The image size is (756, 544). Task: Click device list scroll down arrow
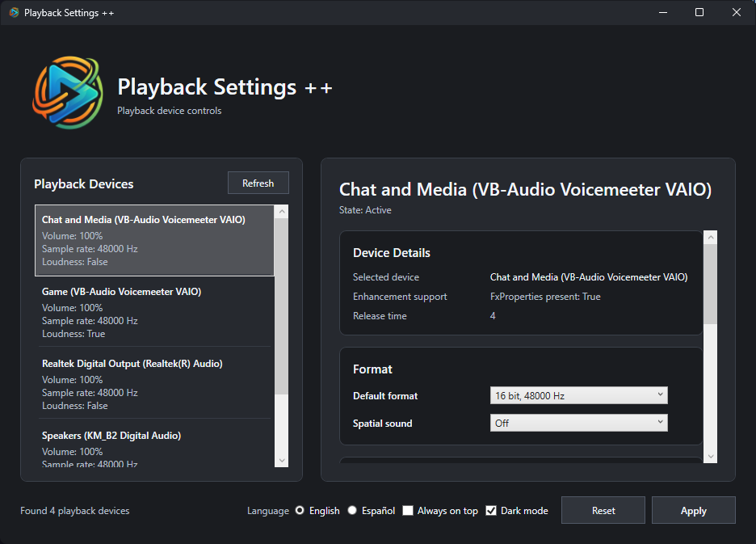282,461
